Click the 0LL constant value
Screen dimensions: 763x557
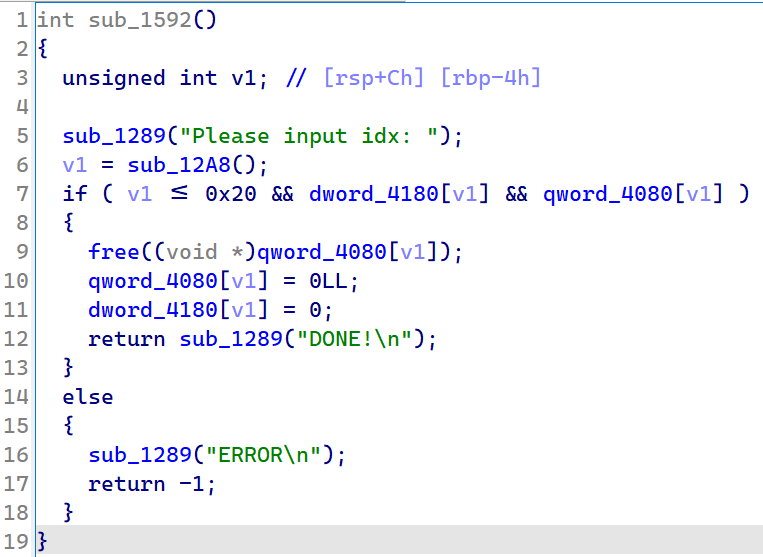334,281
